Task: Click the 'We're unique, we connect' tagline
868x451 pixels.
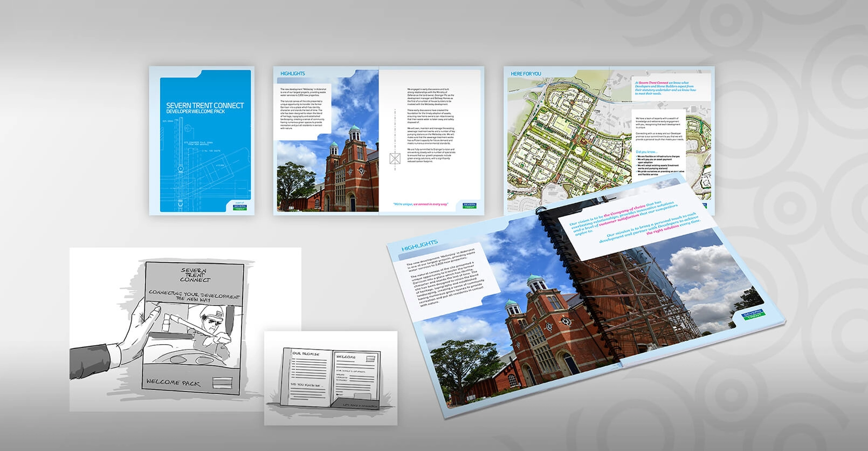Action: click(421, 204)
